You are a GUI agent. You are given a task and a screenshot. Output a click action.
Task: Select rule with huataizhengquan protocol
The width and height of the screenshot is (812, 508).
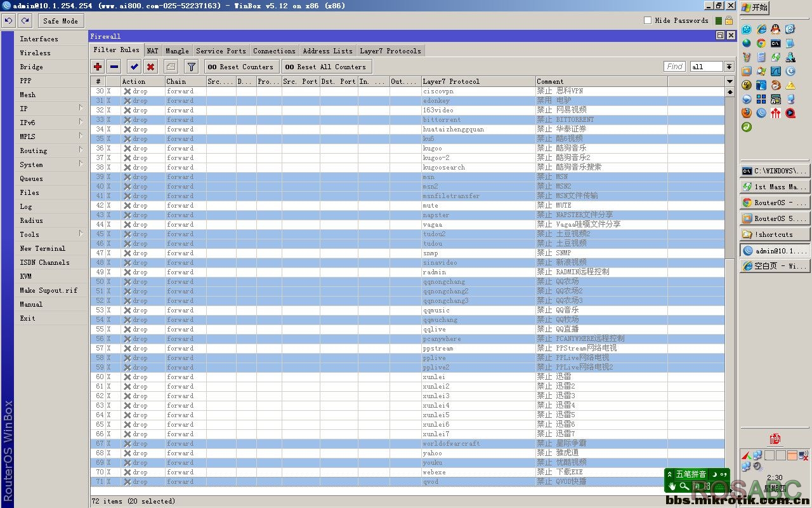click(407, 129)
